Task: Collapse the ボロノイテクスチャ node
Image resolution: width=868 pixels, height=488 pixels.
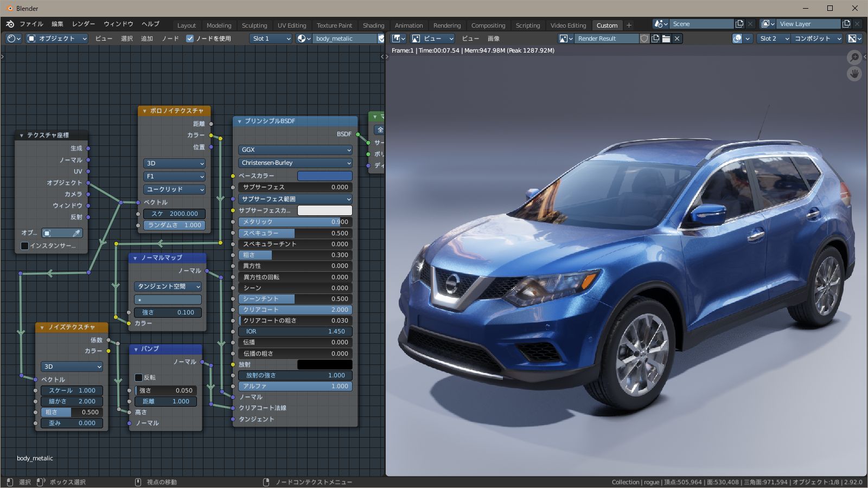Action: 144,111
